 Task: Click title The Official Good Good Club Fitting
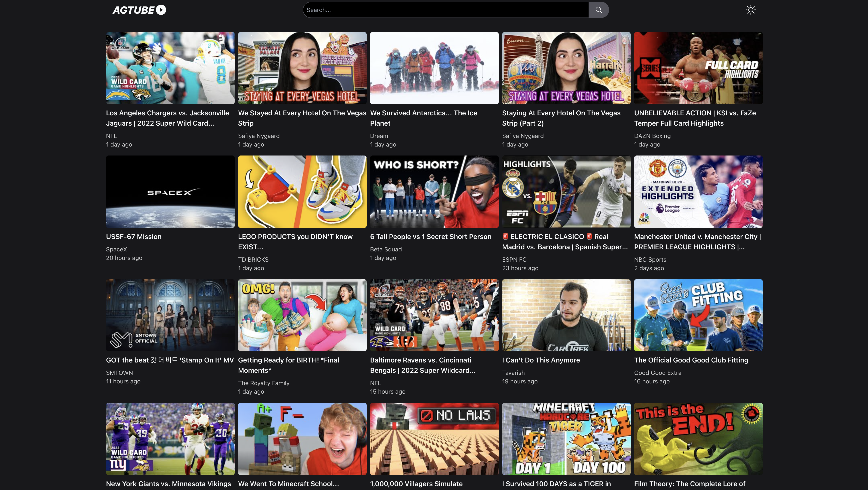coord(691,360)
